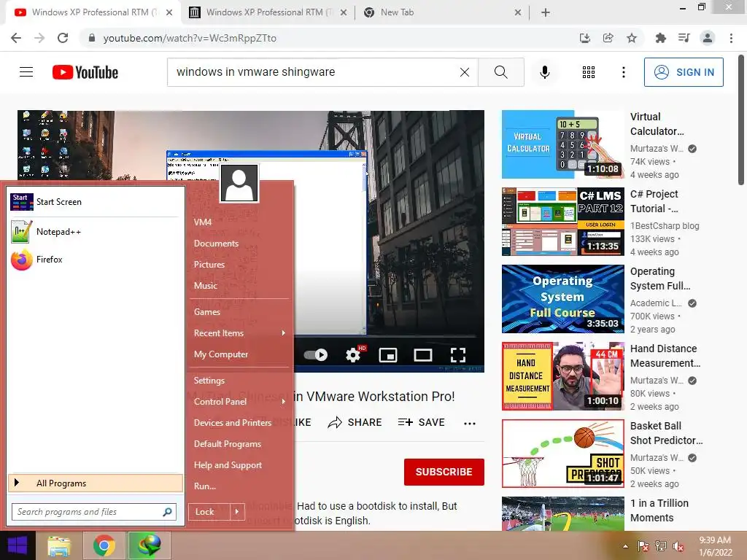
Task: Open File Explorer from taskbar
Action: 59,545
